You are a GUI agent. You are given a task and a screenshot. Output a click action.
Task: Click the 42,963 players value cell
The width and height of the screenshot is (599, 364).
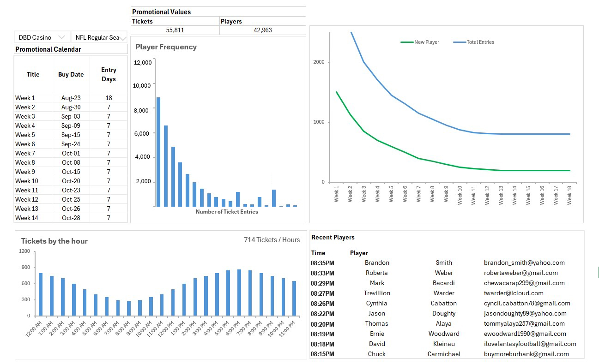pyautogui.click(x=262, y=30)
